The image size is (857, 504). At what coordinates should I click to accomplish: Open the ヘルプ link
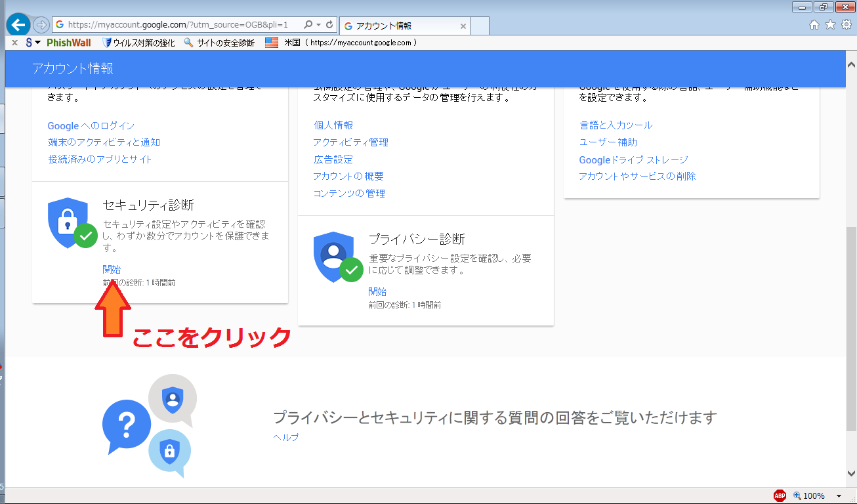click(x=286, y=437)
